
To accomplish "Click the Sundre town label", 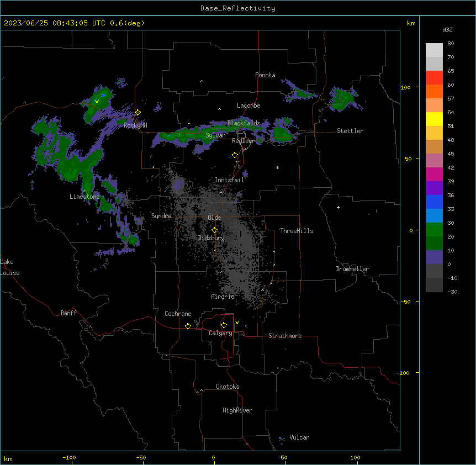I will (161, 216).
